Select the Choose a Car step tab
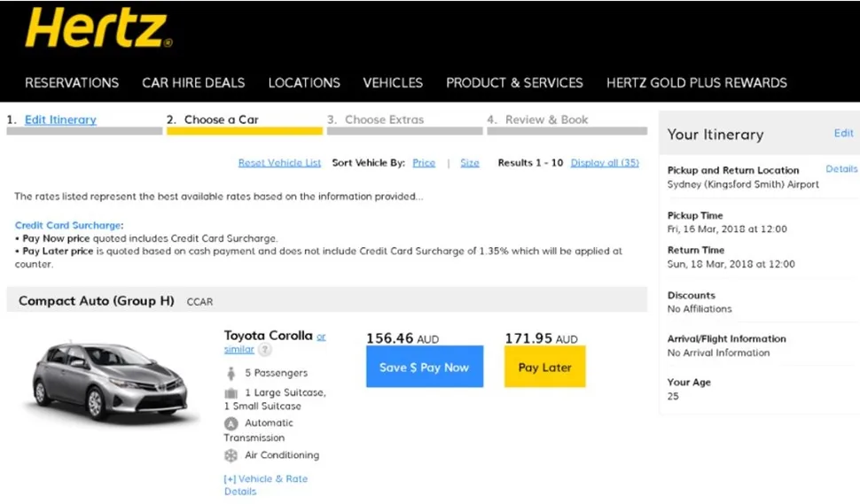 pyautogui.click(x=221, y=120)
